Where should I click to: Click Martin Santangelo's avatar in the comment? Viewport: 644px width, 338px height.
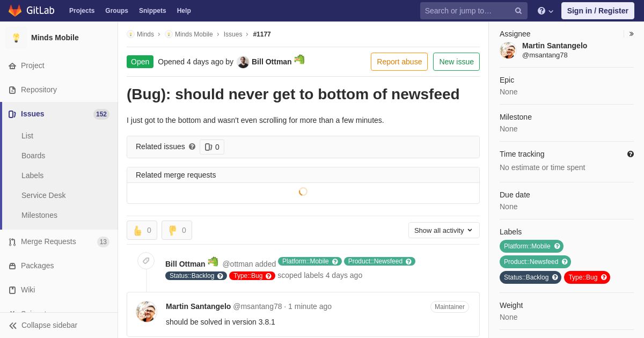click(146, 312)
